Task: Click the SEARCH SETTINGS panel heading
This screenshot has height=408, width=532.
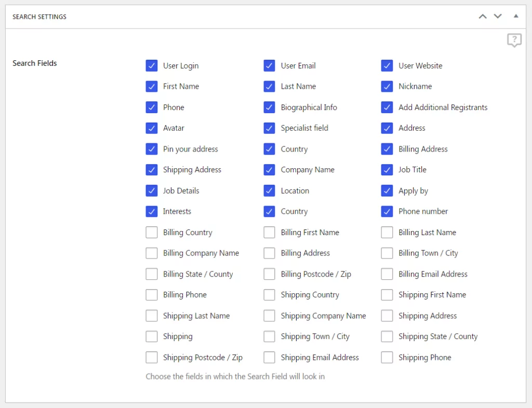Action: (x=39, y=17)
